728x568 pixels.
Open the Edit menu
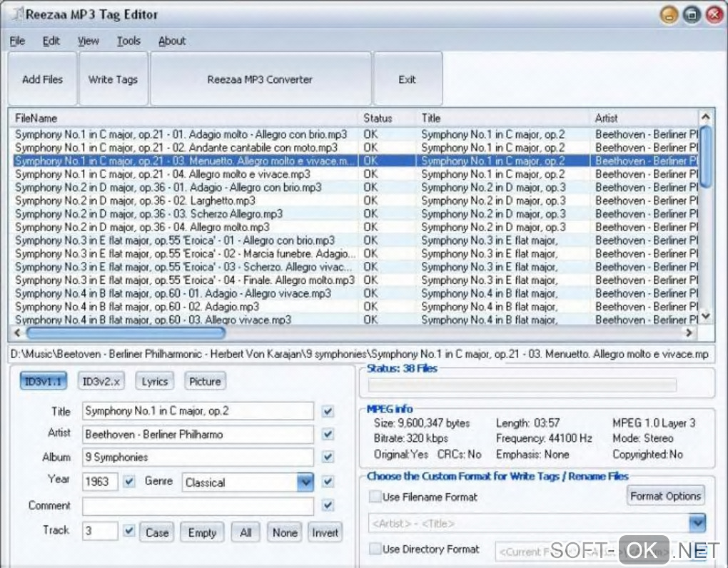(x=51, y=41)
